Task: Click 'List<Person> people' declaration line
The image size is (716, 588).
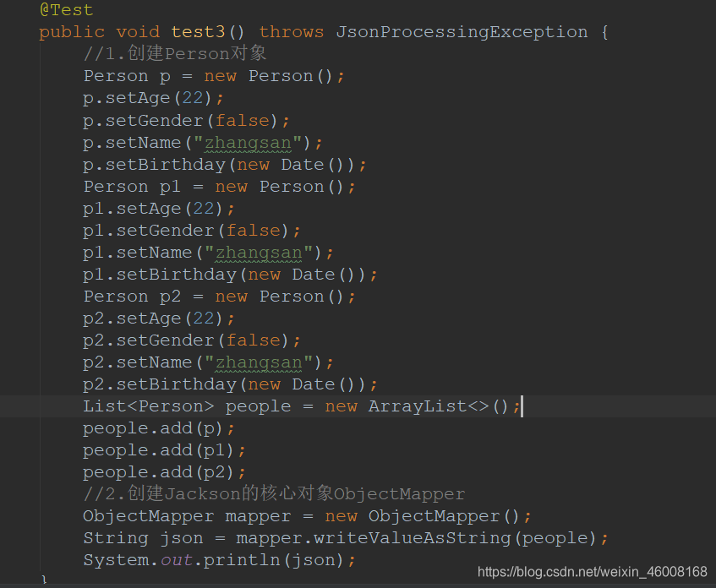Action: coord(302,406)
